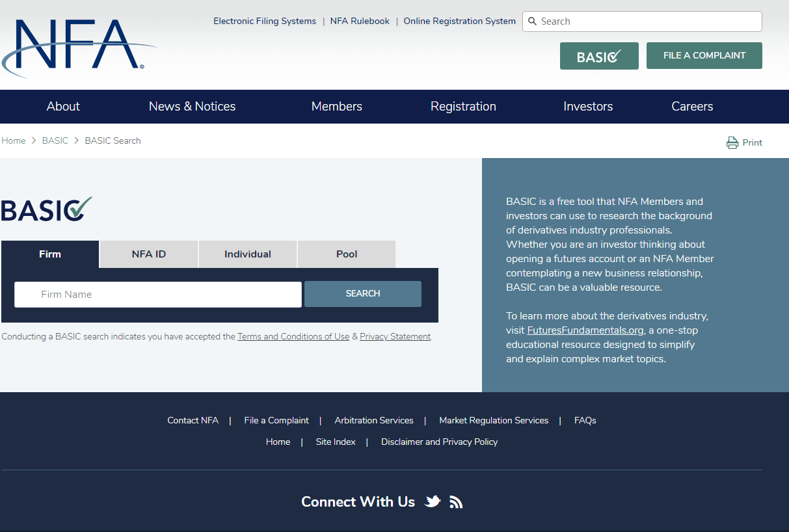The width and height of the screenshot is (789, 532).
Task: Switch to the NFA ID tab
Action: click(149, 254)
